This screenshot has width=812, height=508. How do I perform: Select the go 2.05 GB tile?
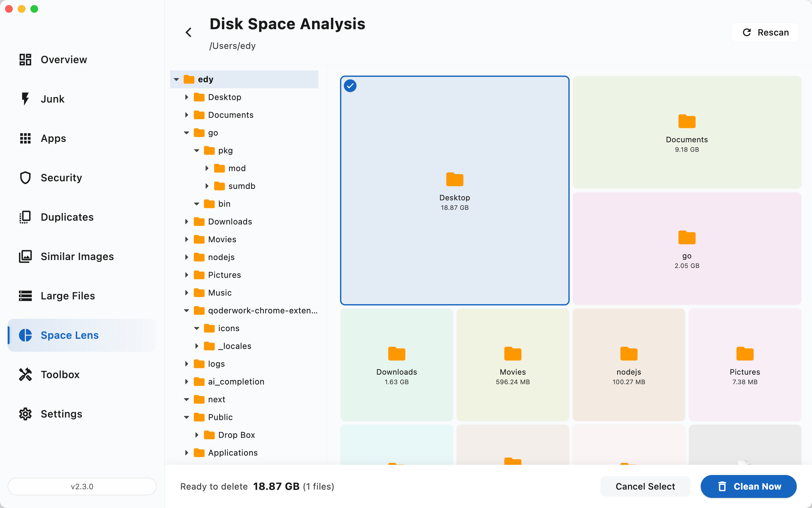click(x=686, y=249)
